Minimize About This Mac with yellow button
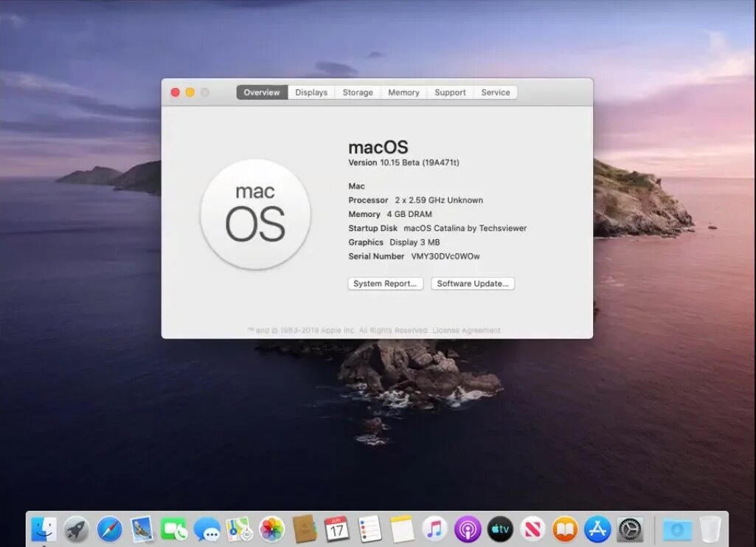Screen dimensions: 756x547 (190, 92)
